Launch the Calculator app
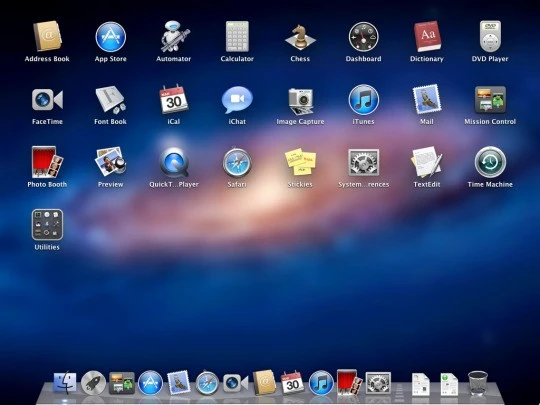Viewport: 540px width, 405px height. [237, 37]
